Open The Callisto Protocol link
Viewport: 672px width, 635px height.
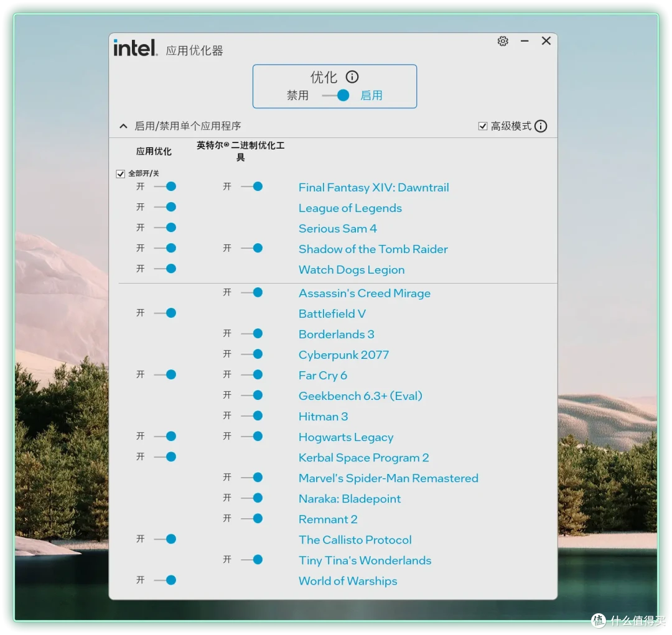[355, 540]
